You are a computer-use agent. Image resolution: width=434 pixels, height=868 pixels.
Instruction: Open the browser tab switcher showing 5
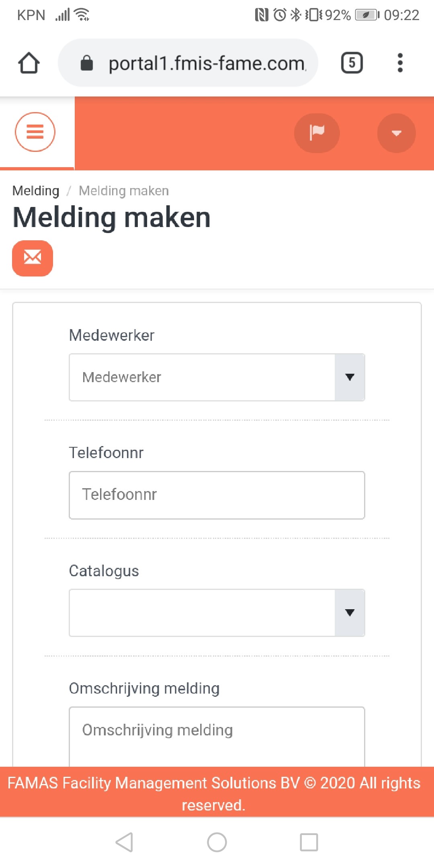point(352,63)
